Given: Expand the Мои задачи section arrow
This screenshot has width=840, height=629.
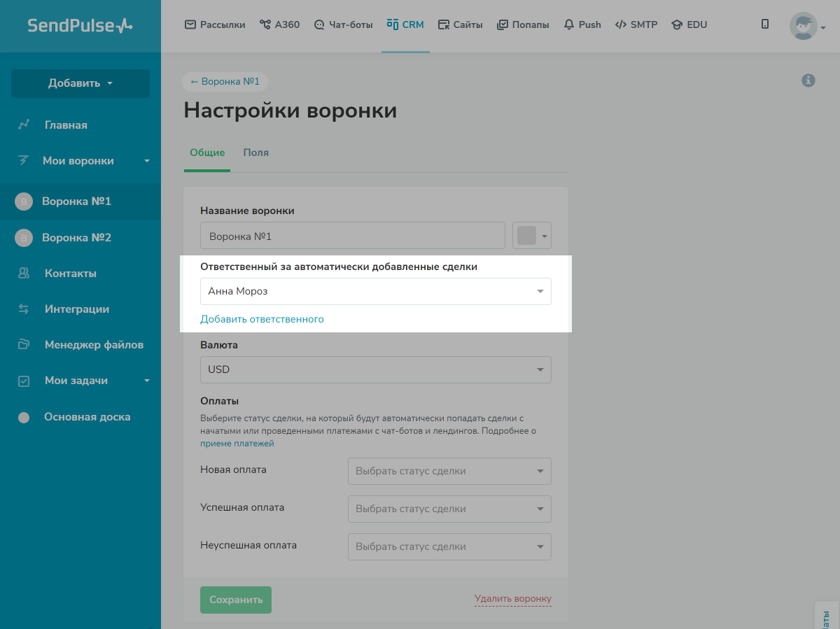Looking at the screenshot, I should (x=147, y=381).
